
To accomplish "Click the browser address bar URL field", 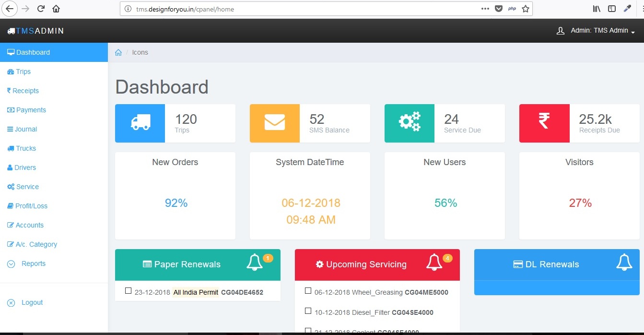I will (x=307, y=9).
